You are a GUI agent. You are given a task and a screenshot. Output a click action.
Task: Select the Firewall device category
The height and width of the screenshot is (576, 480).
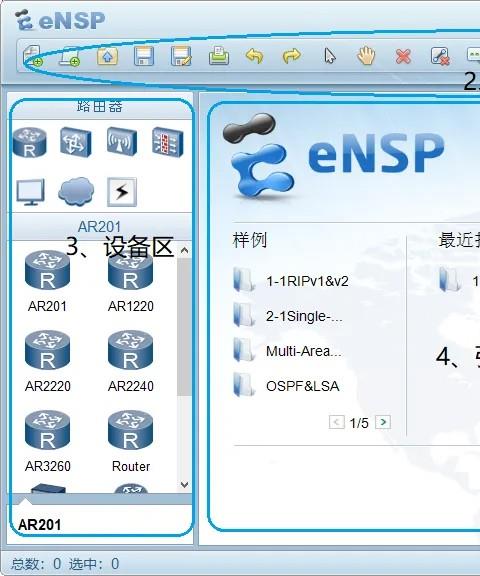pos(168,142)
